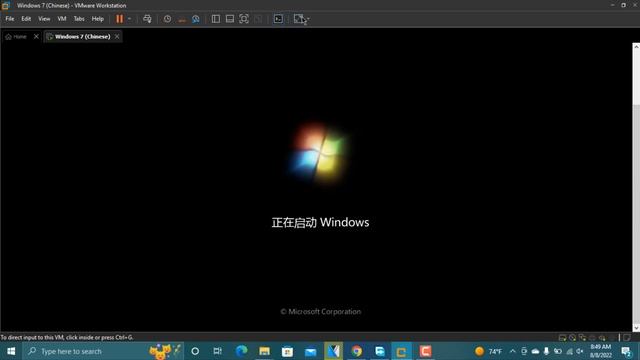Click the scrollbar up arrow

pos(636,47)
